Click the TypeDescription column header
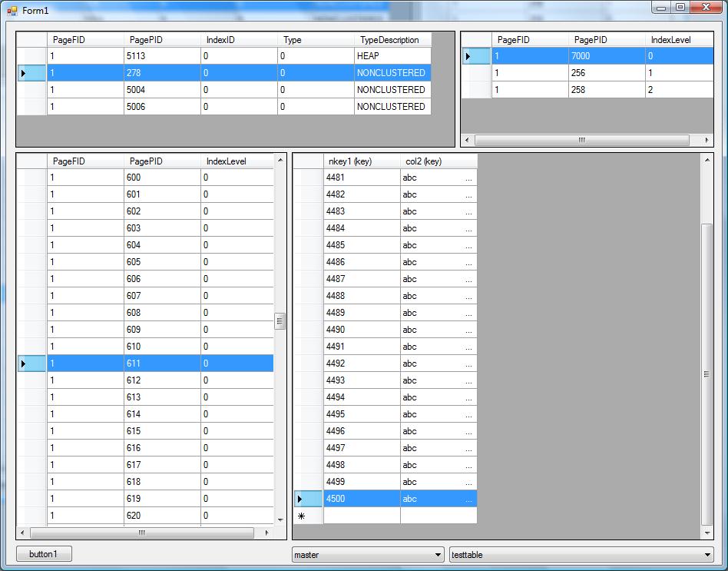Image resolution: width=728 pixels, height=571 pixels. pyautogui.click(x=392, y=40)
